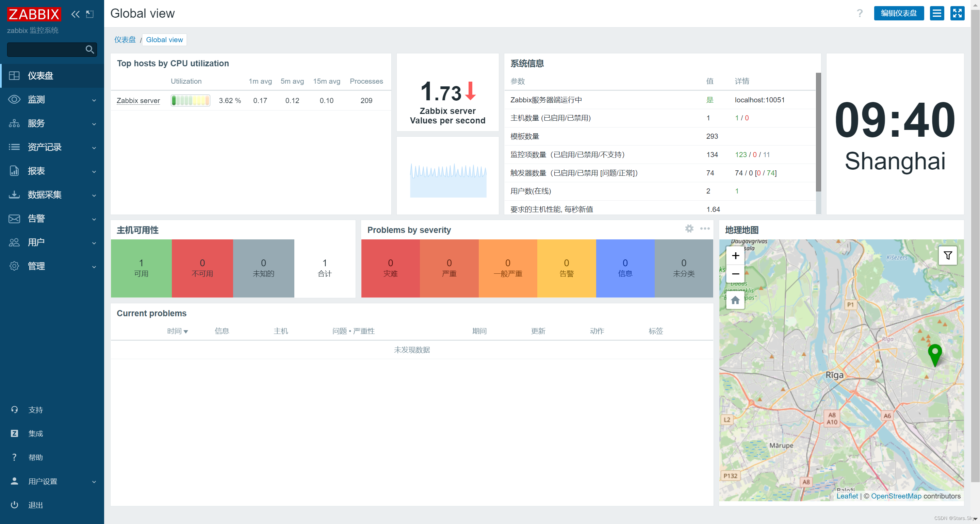This screenshot has width=980, height=524.
Task: Sort problems by 时间 column
Action: point(177,331)
